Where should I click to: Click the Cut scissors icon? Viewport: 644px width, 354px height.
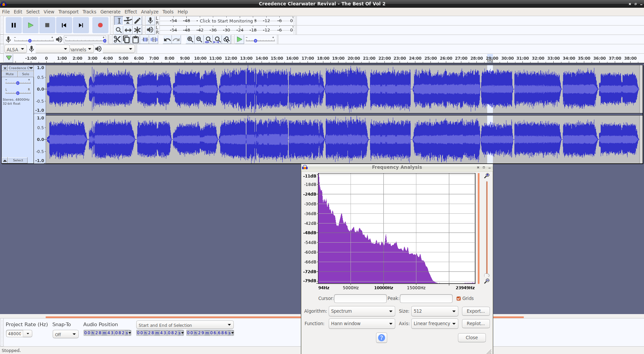coord(117,40)
